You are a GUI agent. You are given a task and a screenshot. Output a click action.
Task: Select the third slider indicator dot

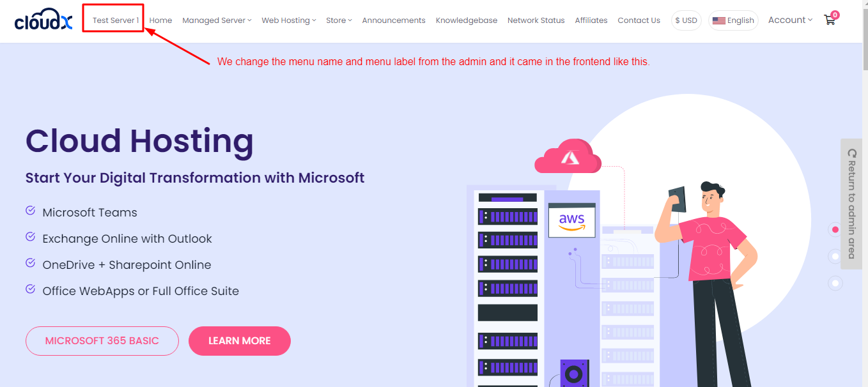click(835, 282)
